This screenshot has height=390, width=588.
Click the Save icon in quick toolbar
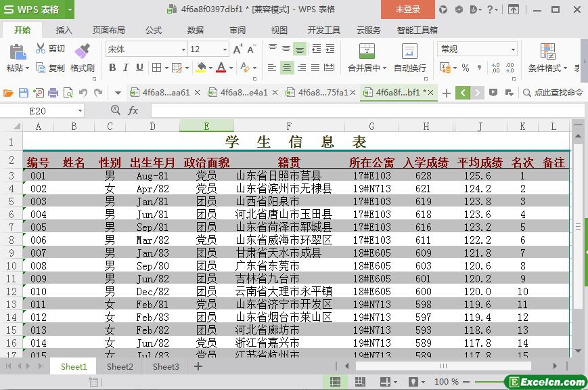point(24,93)
